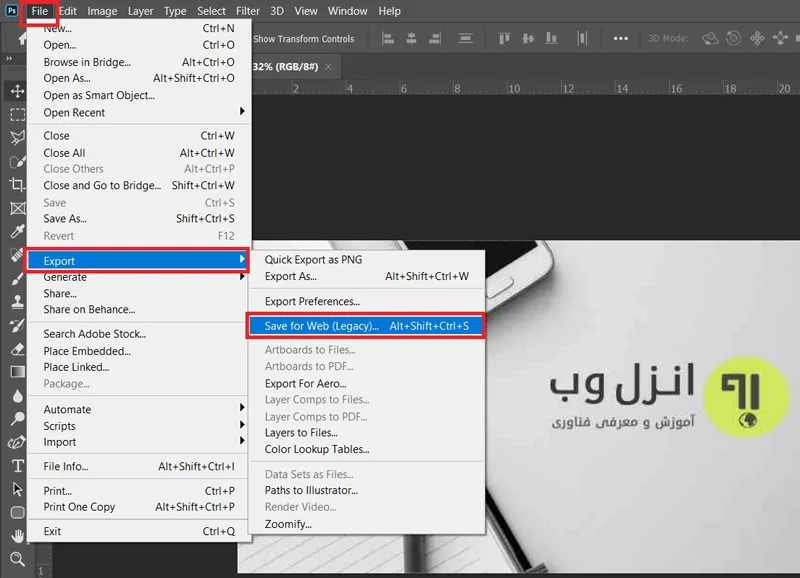
Task: Select the Crop tool
Action: pos(17,185)
